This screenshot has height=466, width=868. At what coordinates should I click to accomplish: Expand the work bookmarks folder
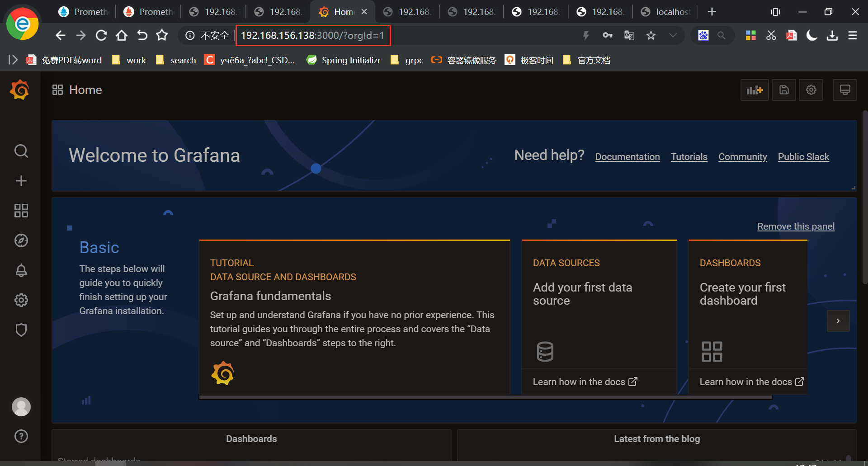click(128, 60)
